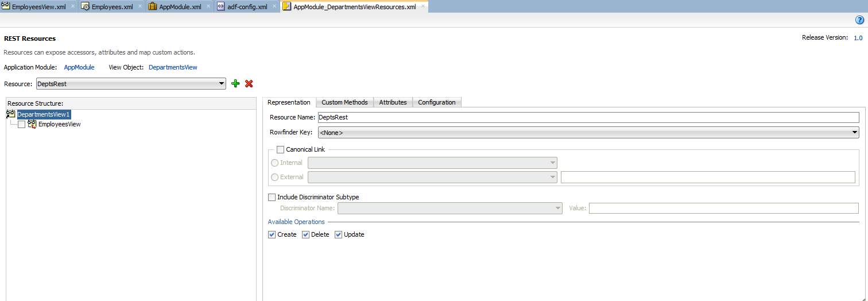This screenshot has height=301, width=868.
Task: Open the Discriminator Name combo box
Action: 449,208
